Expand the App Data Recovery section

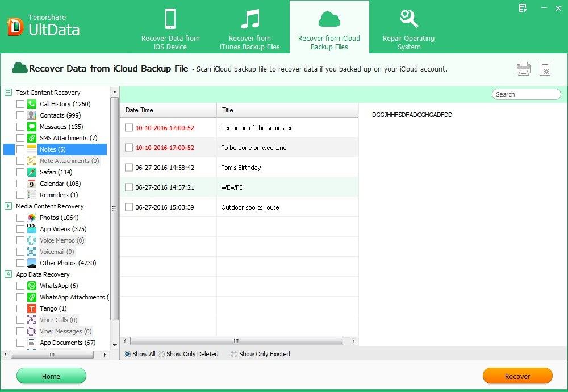[x=9, y=274]
